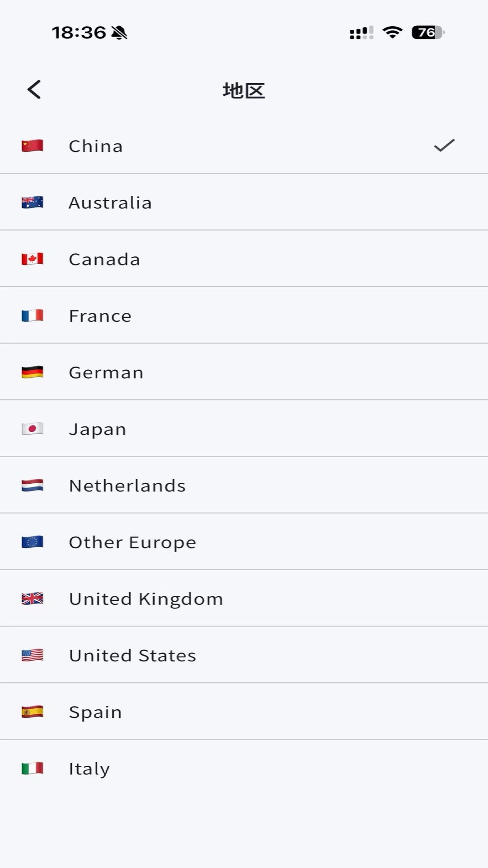The image size is (488, 868).
Task: Tap the Spain flag icon
Action: (x=33, y=712)
